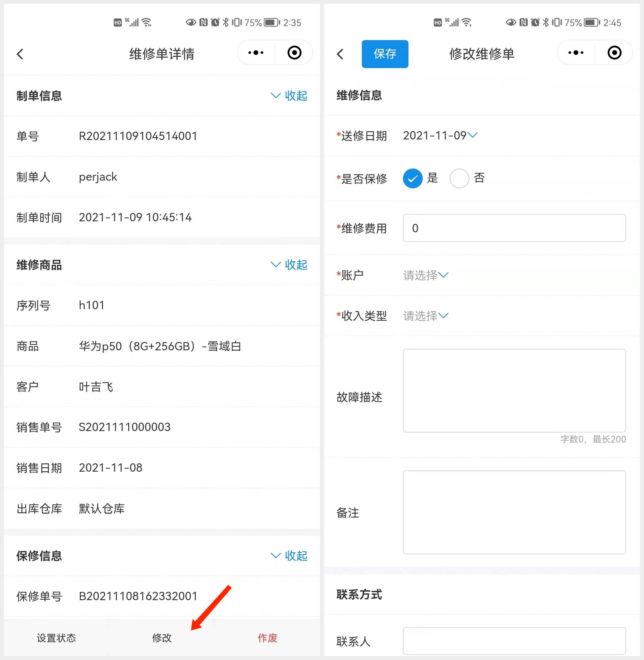Image resolution: width=644 pixels, height=660 pixels.
Task: Go back from 修改维修单 screen
Action: click(340, 54)
